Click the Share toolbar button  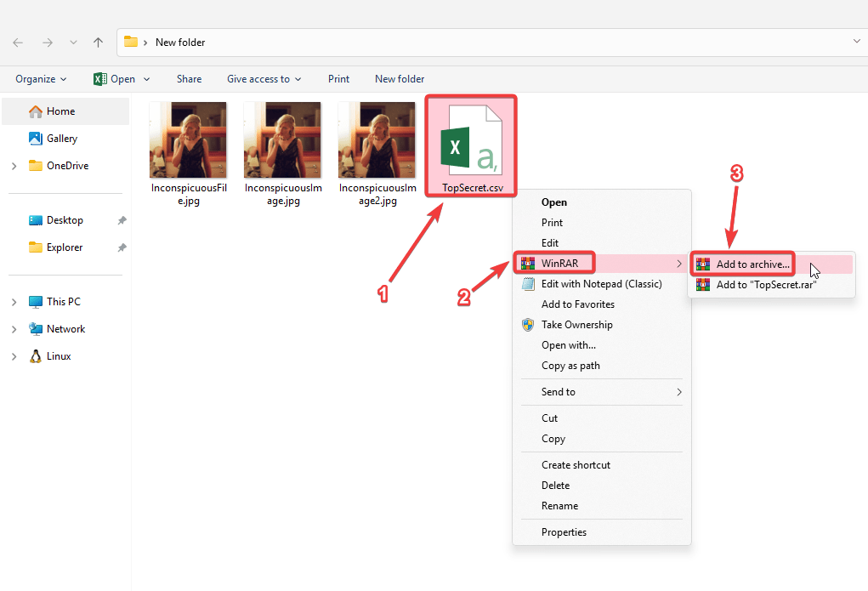pos(190,79)
